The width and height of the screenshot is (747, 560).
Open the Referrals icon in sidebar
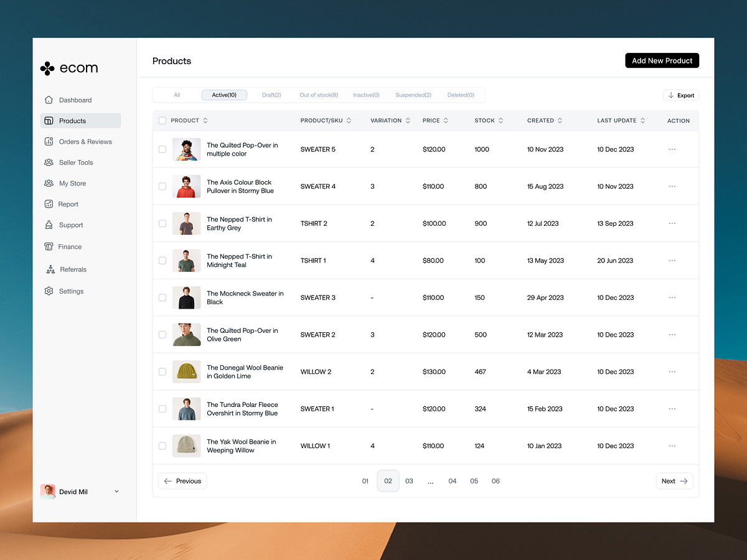(x=50, y=269)
